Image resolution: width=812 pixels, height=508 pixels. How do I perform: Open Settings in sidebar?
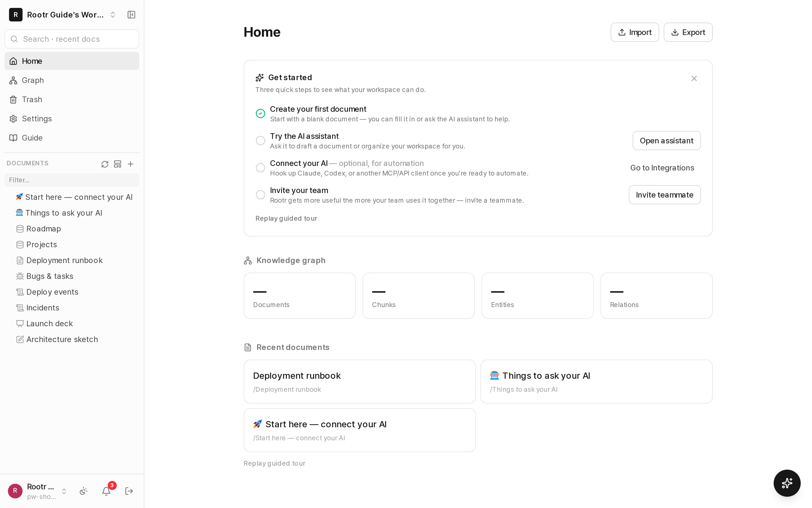coord(72,119)
